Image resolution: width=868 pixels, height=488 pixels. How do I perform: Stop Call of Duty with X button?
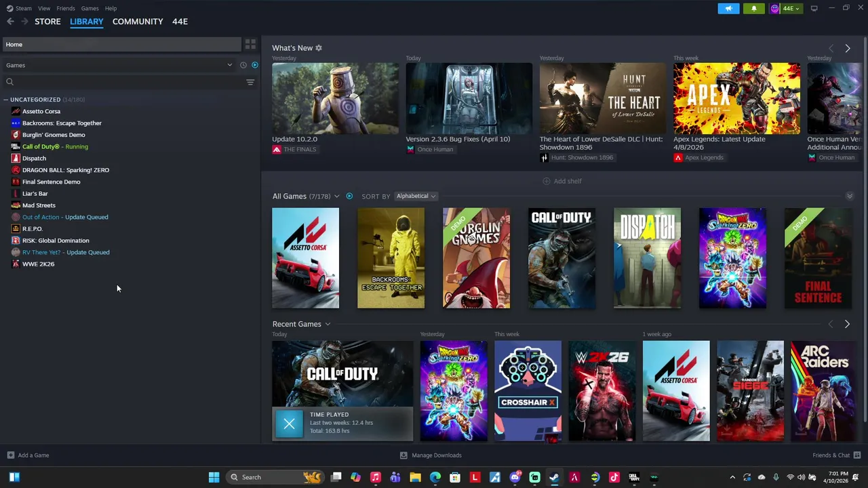[289, 424]
